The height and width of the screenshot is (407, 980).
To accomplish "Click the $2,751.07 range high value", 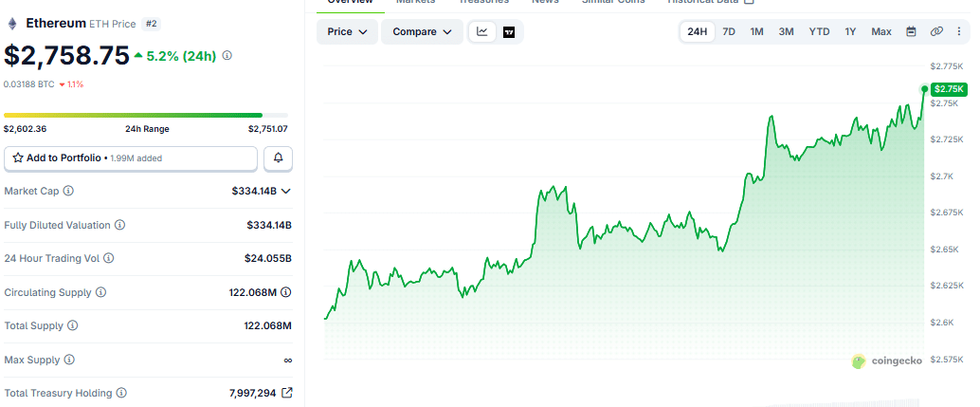I will tap(267, 129).
